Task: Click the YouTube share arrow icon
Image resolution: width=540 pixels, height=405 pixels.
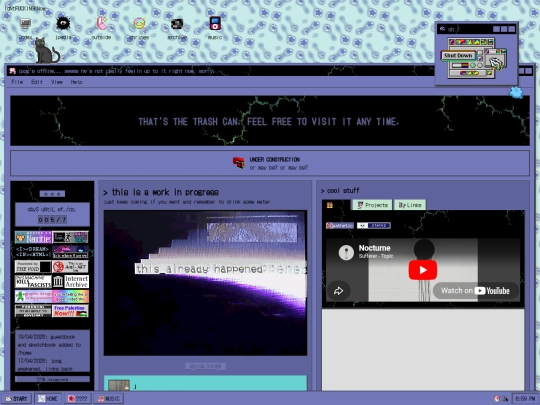Action: point(339,291)
